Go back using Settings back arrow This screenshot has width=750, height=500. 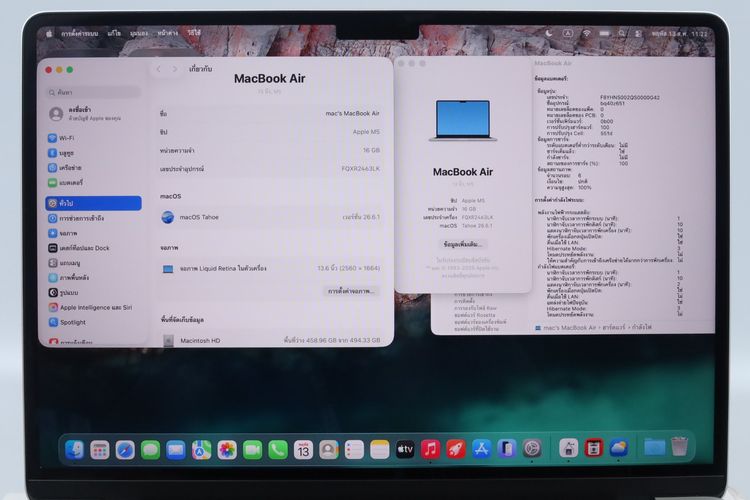click(158, 69)
